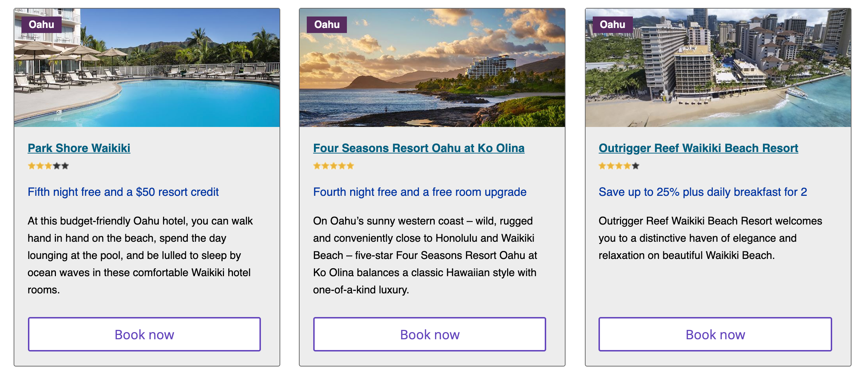
Task: Click the five-star rating under Four Seasons
Action: click(x=333, y=166)
